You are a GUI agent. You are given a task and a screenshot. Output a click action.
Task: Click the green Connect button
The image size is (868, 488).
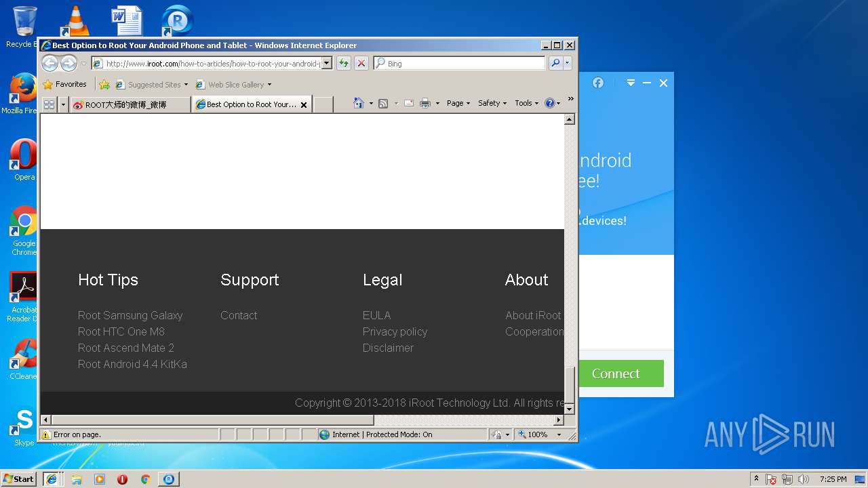tap(616, 373)
